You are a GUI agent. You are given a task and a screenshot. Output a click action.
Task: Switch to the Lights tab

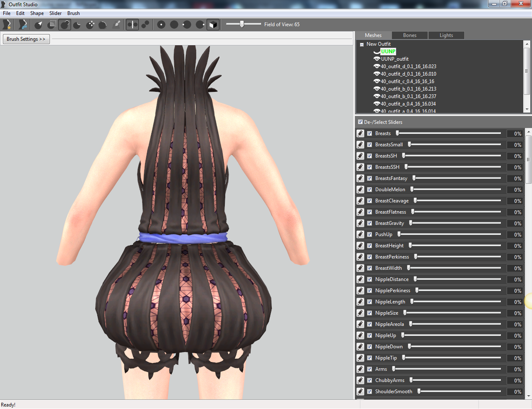point(446,35)
